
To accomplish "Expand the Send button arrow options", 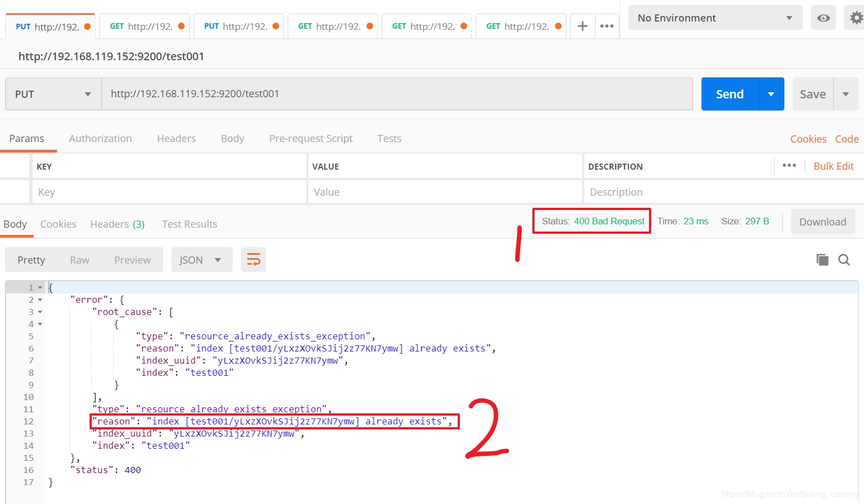I will (x=771, y=94).
